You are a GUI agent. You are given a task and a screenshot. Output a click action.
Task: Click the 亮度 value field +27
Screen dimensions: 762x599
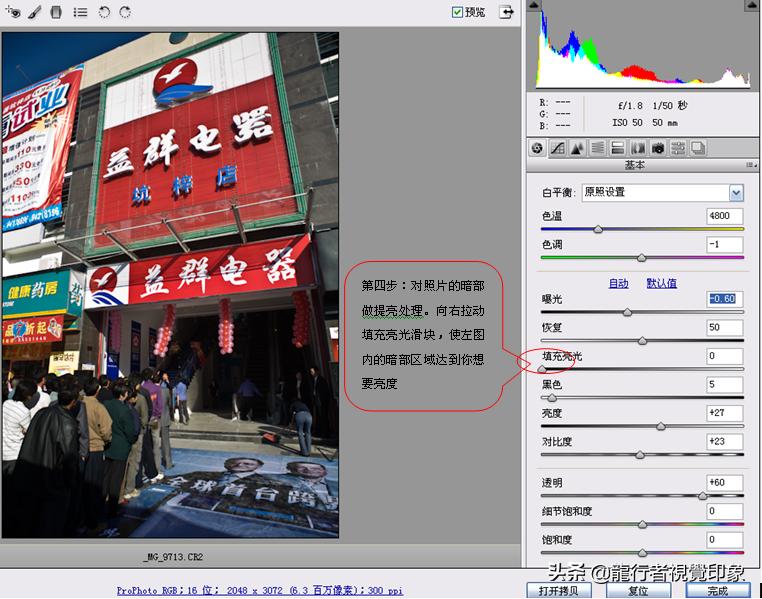(725, 413)
